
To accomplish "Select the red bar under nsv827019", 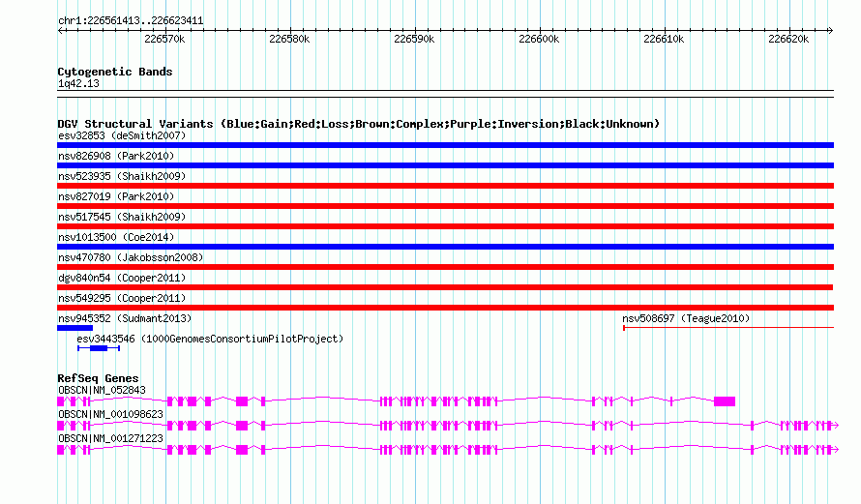I will [x=445, y=206].
